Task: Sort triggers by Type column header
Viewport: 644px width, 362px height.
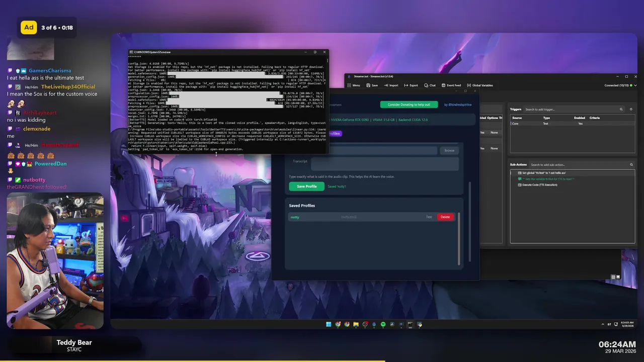Action: 546,118
